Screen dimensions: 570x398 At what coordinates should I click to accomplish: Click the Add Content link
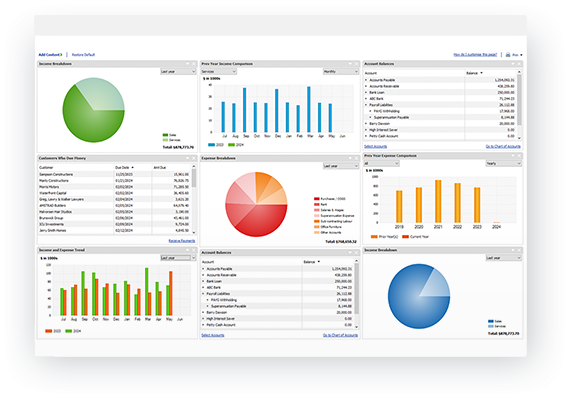click(x=50, y=55)
